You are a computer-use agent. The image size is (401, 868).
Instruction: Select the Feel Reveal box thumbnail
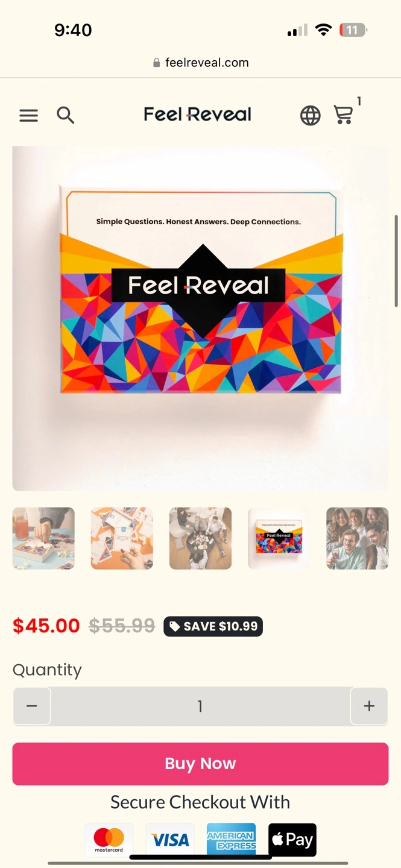[x=279, y=538]
